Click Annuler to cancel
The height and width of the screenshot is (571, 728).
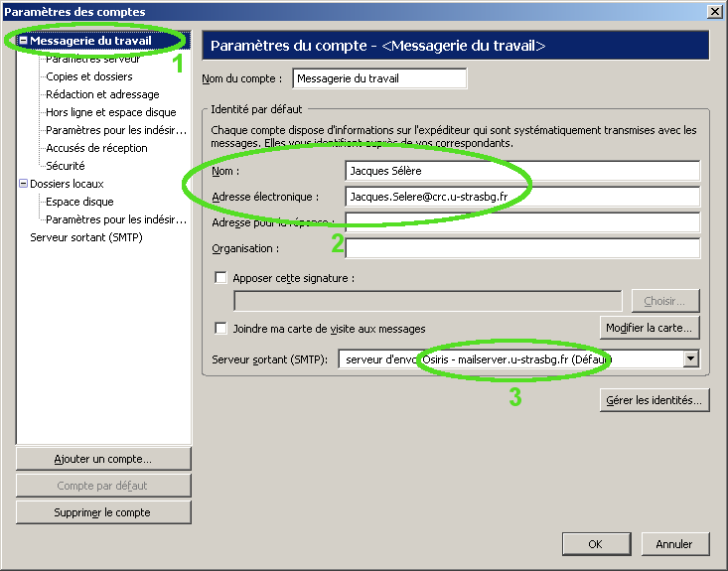tap(675, 544)
